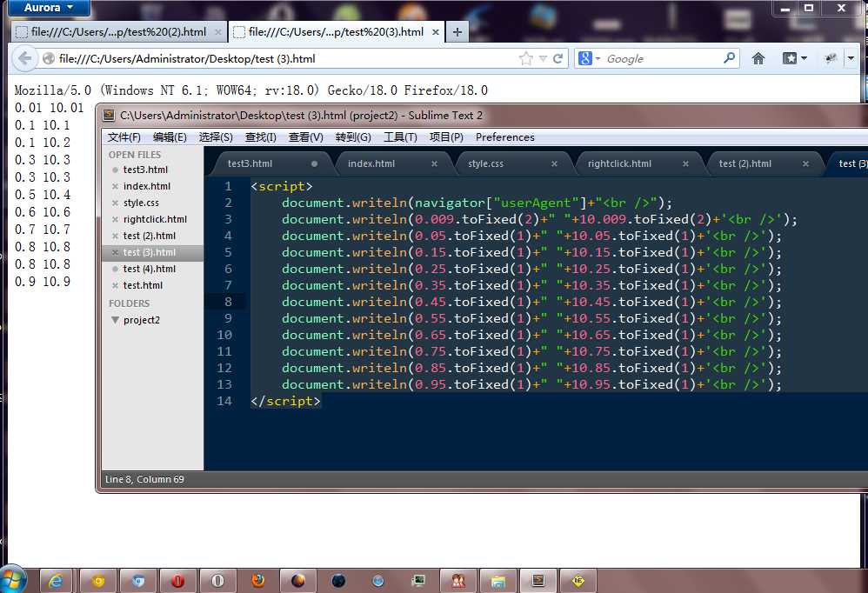Open the 编辑(E) menu
This screenshot has height=593, width=868.
[170, 137]
